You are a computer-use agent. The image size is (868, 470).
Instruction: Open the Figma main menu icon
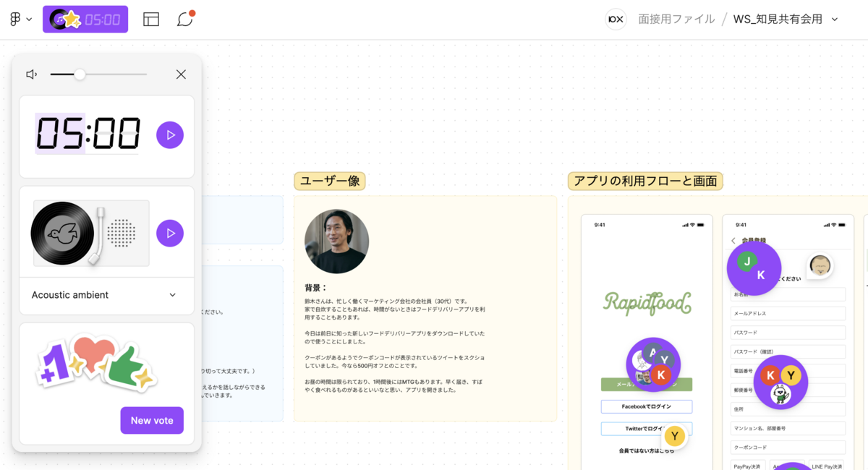pyautogui.click(x=15, y=20)
